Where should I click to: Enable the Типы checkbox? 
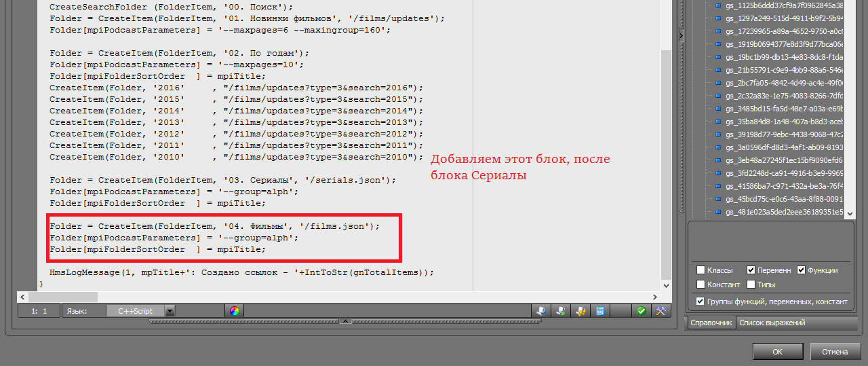click(x=751, y=285)
